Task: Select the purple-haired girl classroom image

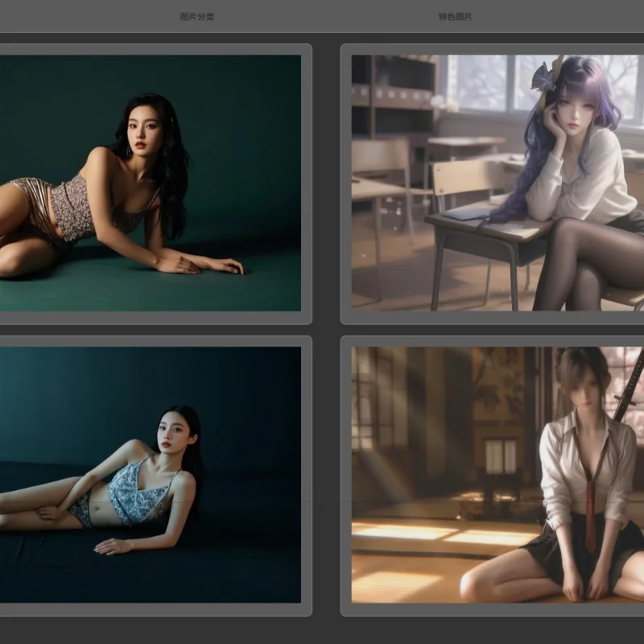Action: coord(497,183)
